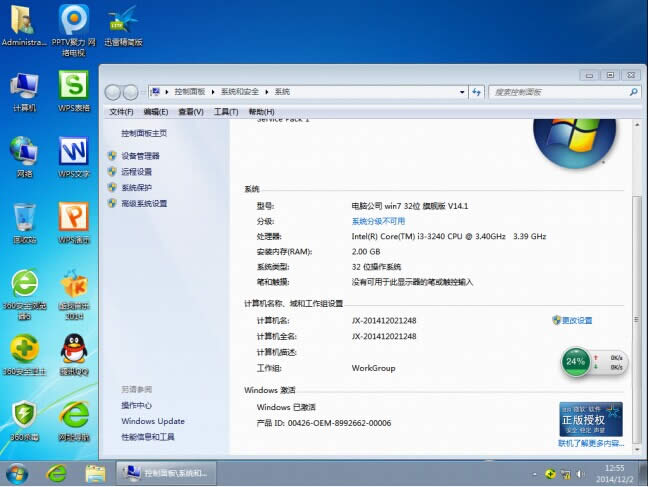
Task: Open the Windows Update link
Action: [x=153, y=421]
